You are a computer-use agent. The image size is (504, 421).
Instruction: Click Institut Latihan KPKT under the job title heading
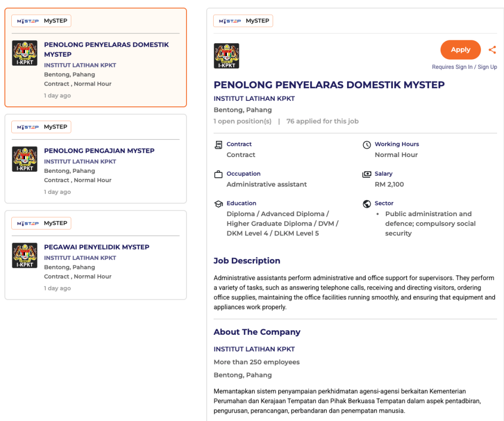click(254, 98)
